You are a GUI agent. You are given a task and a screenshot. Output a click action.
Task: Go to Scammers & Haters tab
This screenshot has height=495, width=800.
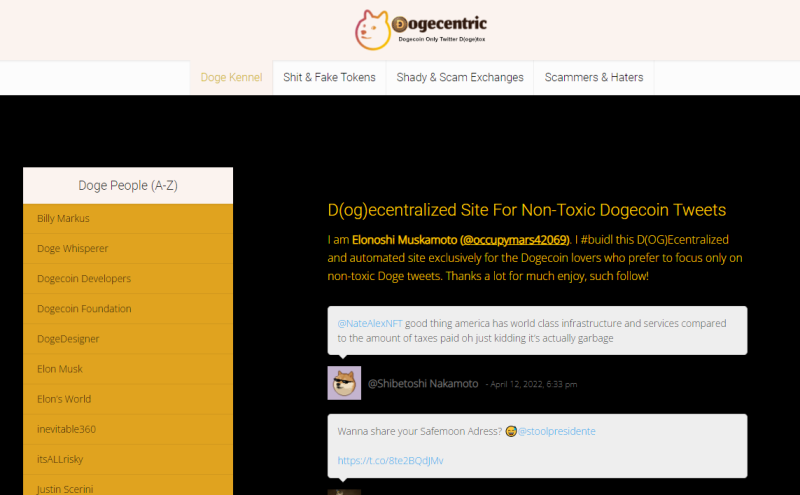(593, 78)
